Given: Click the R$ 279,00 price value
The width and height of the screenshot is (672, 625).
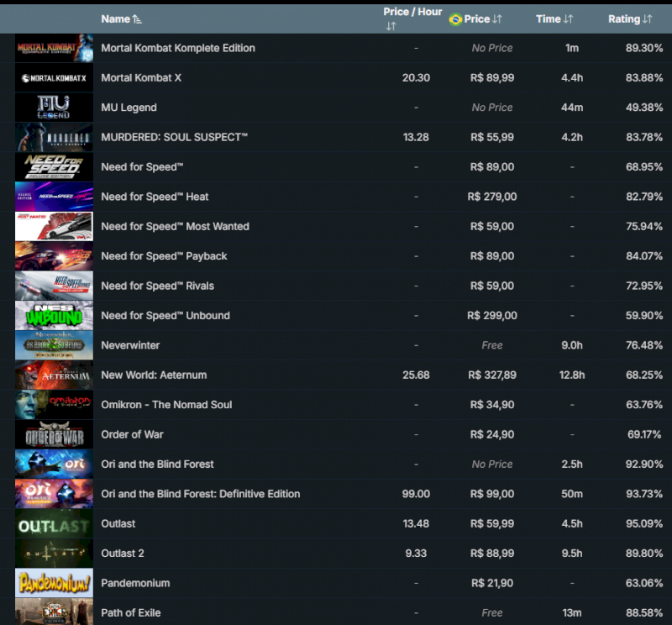Looking at the screenshot, I should (x=492, y=197).
